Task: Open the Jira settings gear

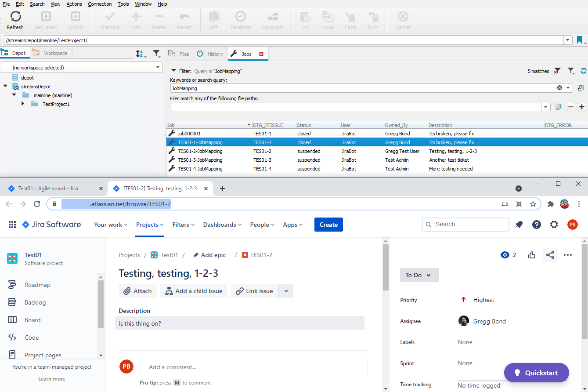Action: pos(554,225)
